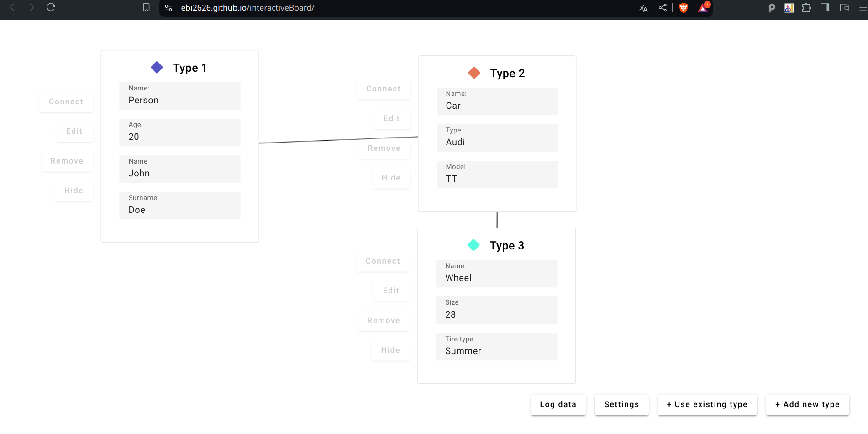The height and width of the screenshot is (434, 868).
Task: Click the Brave Shields lion icon
Action: (x=683, y=8)
